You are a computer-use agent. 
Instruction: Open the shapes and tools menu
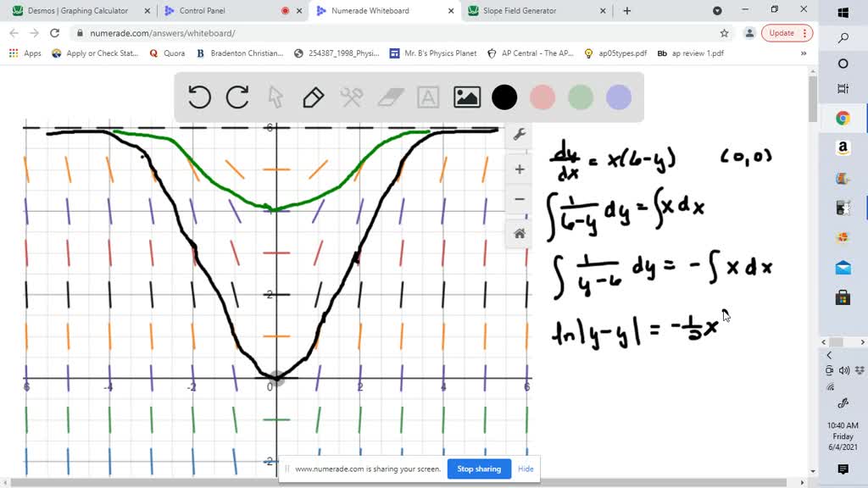[352, 97]
